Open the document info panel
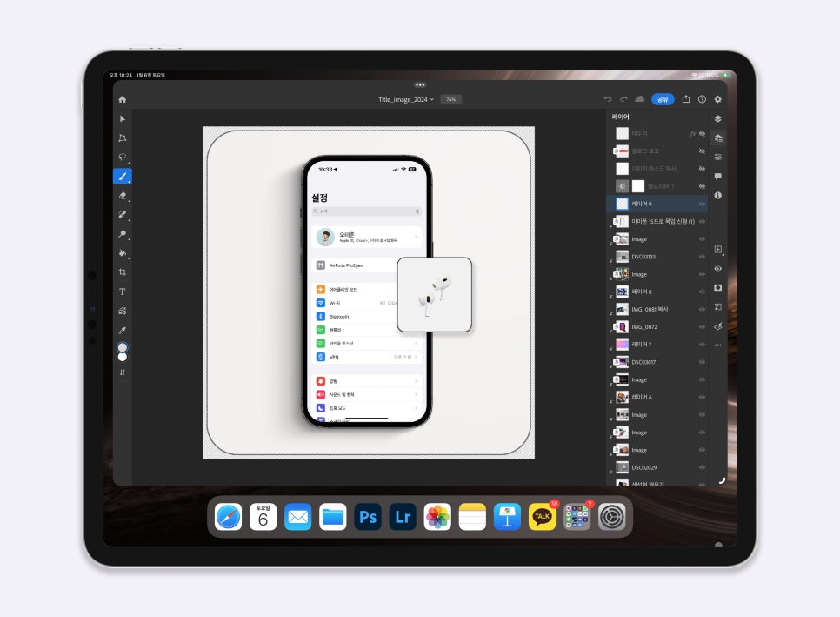This screenshot has width=840, height=617. pos(718,196)
